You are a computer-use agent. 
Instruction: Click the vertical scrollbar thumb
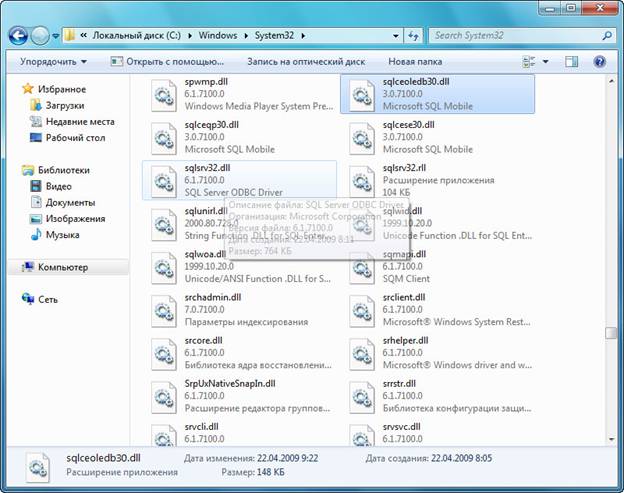point(611,333)
